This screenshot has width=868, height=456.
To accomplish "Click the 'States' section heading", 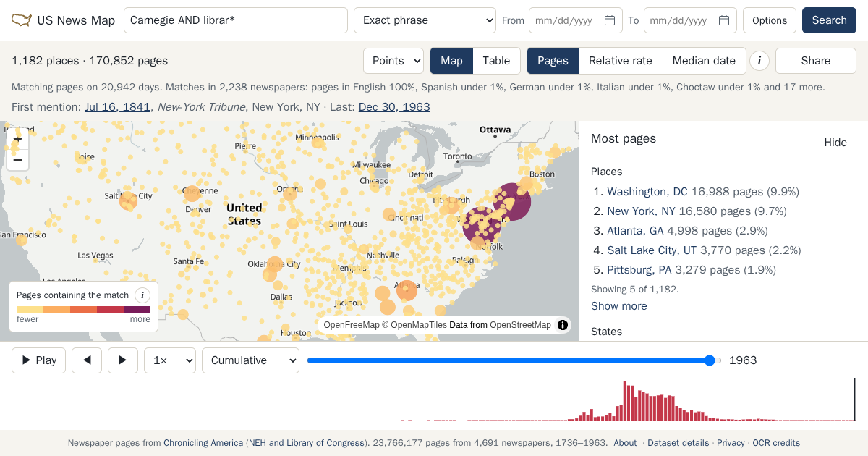I will [x=606, y=332].
